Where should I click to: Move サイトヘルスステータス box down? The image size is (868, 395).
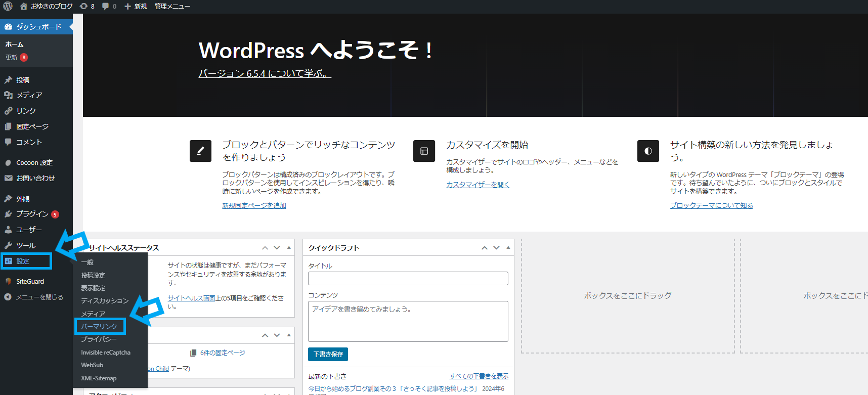(x=277, y=248)
